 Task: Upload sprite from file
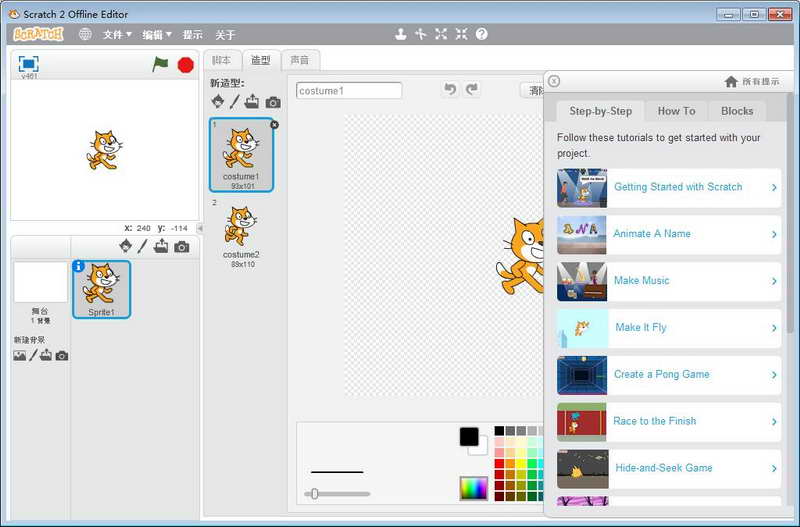tap(161, 246)
